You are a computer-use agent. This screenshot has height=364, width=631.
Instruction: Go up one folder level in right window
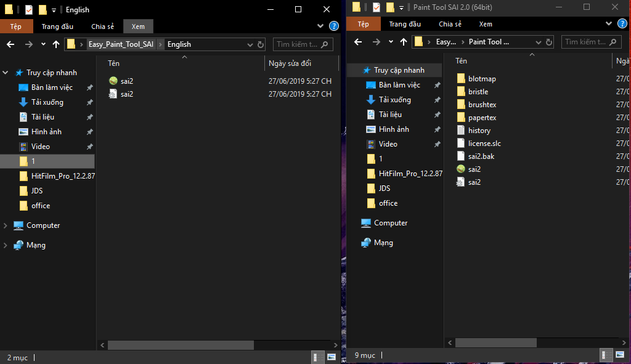coord(404,42)
